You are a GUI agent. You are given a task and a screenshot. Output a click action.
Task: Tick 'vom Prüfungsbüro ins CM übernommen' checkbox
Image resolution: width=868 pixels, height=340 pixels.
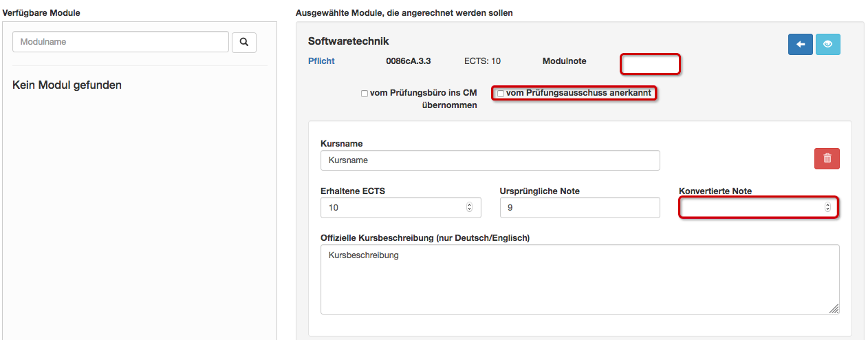pos(365,94)
